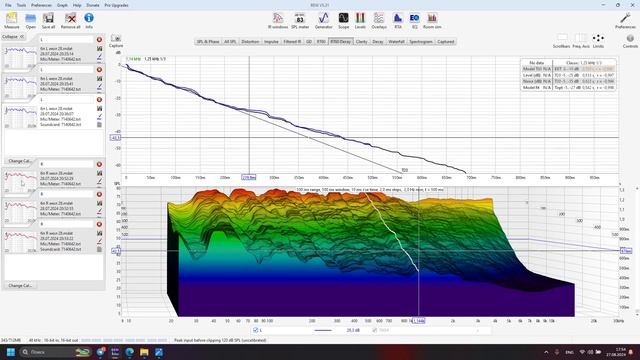Switch to Decay tab

(378, 42)
